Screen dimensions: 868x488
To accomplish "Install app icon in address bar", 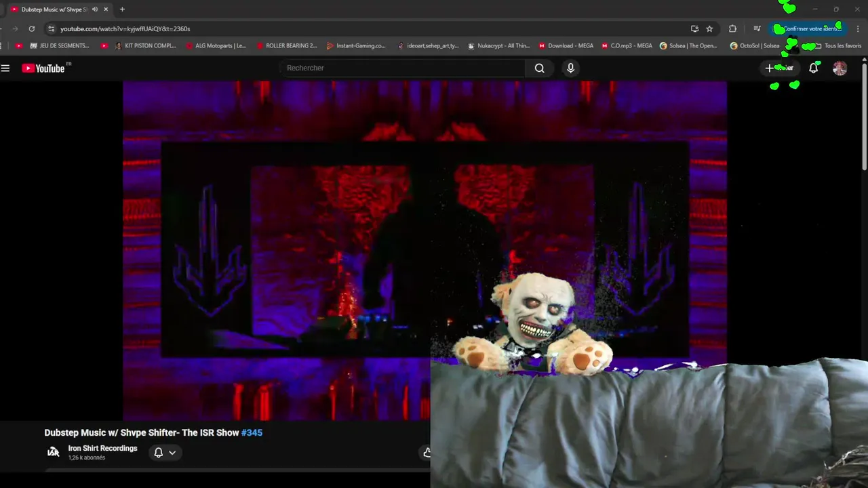I will 694,28.
